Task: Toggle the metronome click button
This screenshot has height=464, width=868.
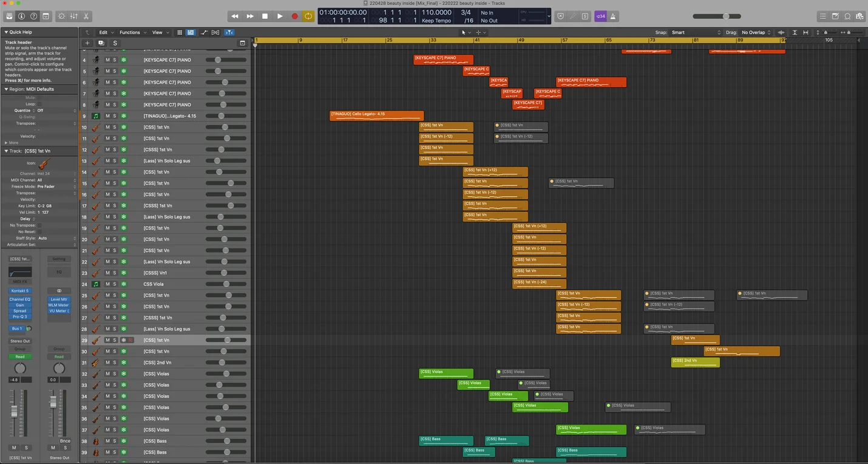Action: [612, 16]
